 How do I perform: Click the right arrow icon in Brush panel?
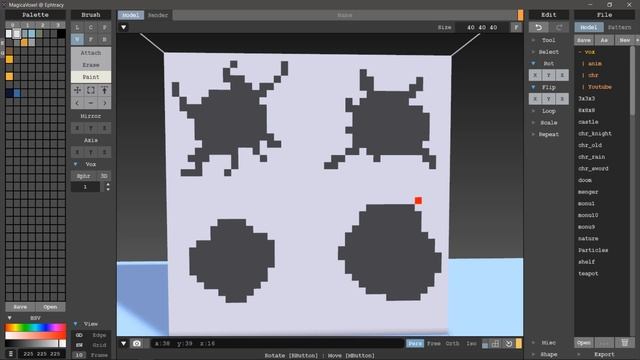pos(104,103)
